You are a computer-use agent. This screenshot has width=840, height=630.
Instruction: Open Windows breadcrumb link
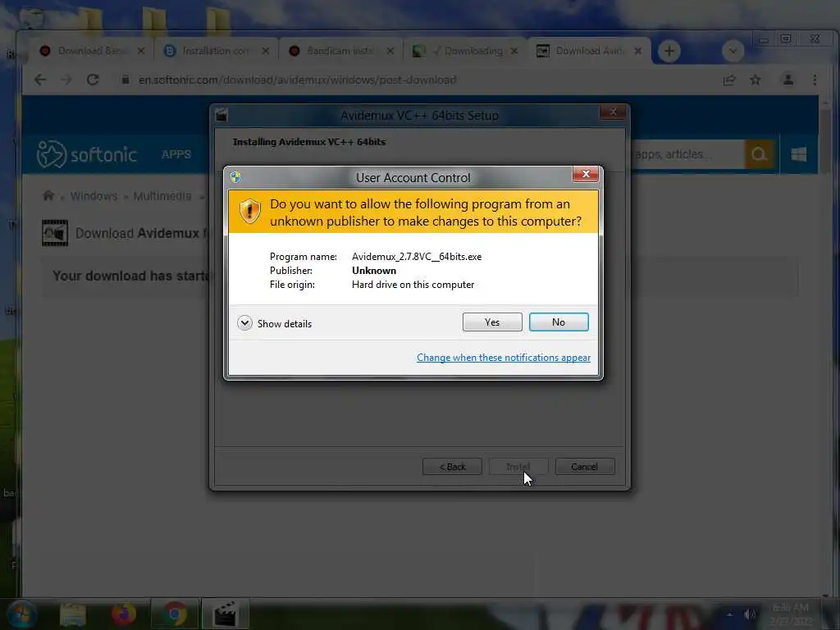click(x=94, y=196)
